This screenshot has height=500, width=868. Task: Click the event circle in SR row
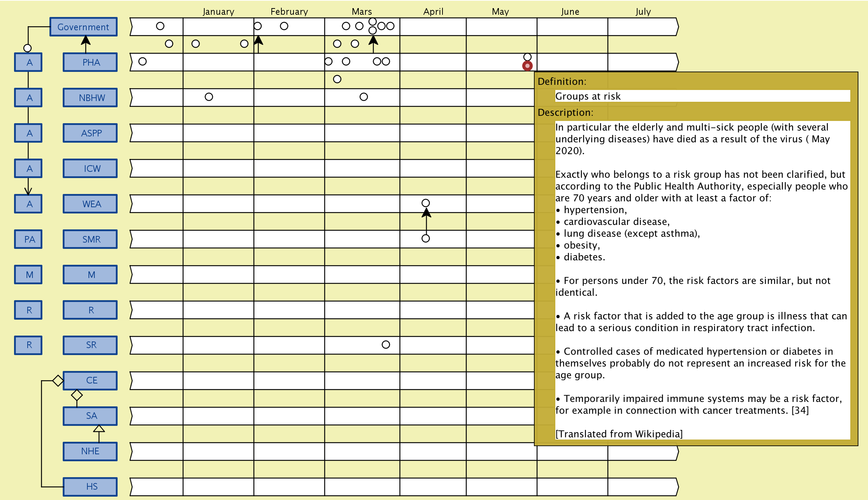(x=386, y=345)
